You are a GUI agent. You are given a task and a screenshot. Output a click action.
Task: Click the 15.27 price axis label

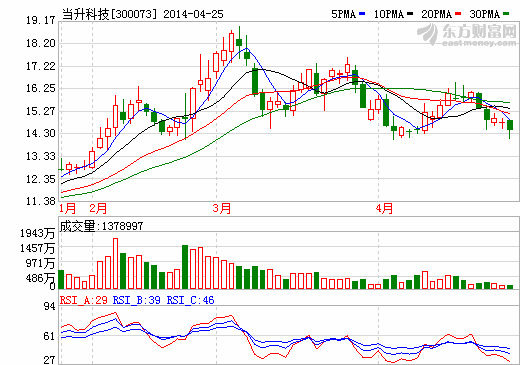[x=41, y=111]
